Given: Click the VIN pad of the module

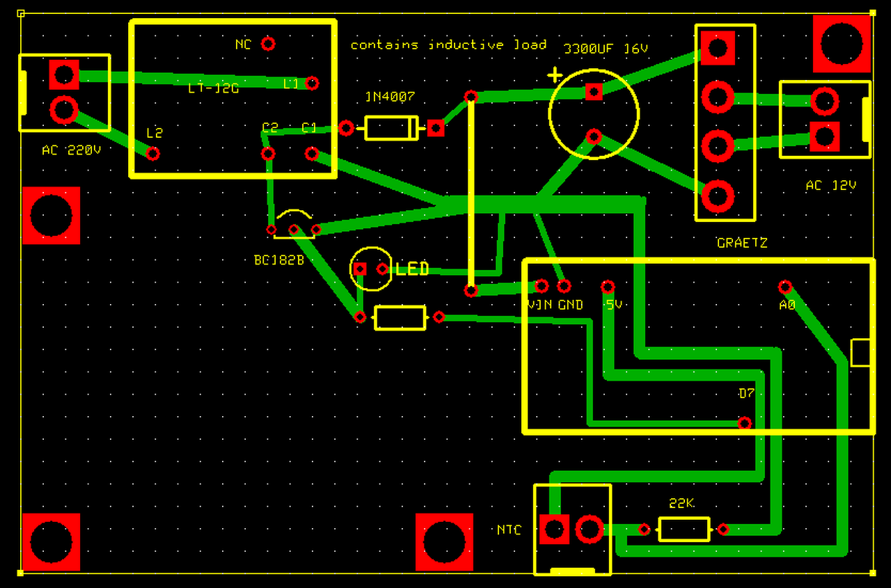Looking at the screenshot, I should (542, 285).
